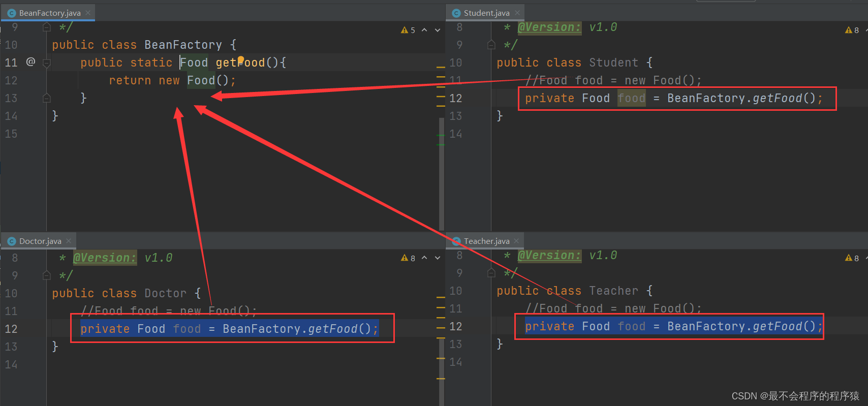Close the Teacher.java tab
This screenshot has width=868, height=406.
(516, 241)
